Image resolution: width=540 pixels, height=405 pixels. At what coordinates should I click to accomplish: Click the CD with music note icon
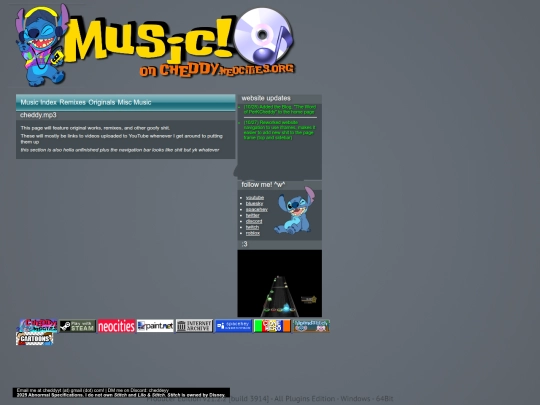[264, 35]
